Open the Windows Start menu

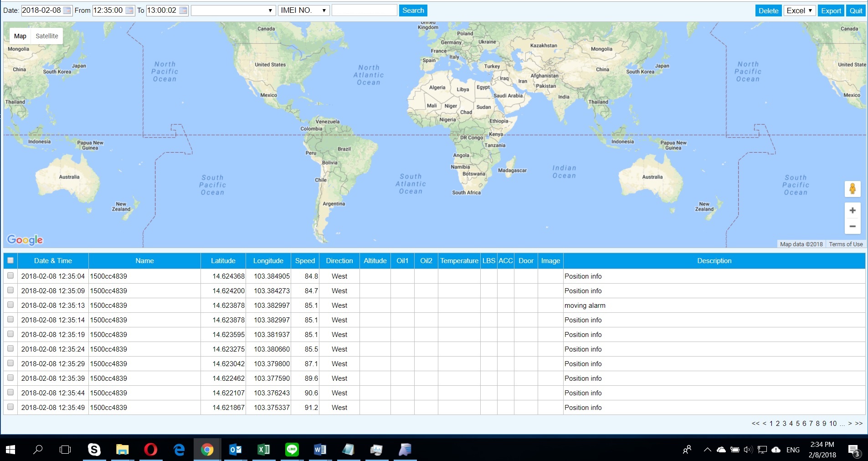coord(10,450)
